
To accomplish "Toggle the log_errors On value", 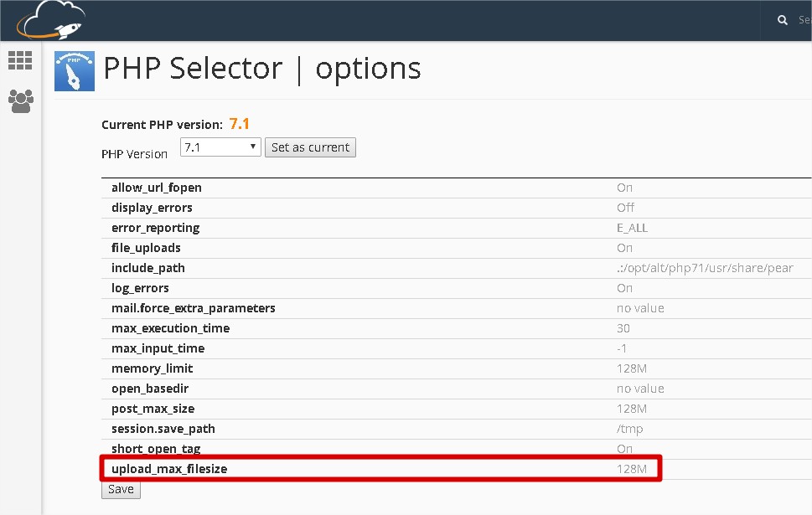I will coord(624,288).
